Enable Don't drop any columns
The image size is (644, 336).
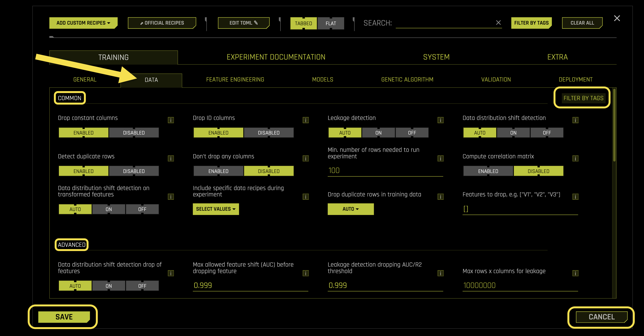click(x=218, y=171)
